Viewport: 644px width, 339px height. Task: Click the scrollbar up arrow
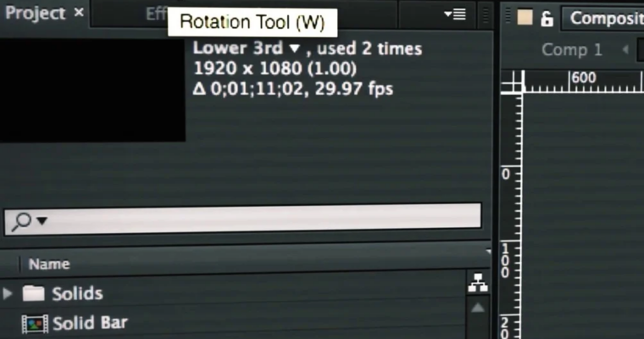tap(478, 308)
